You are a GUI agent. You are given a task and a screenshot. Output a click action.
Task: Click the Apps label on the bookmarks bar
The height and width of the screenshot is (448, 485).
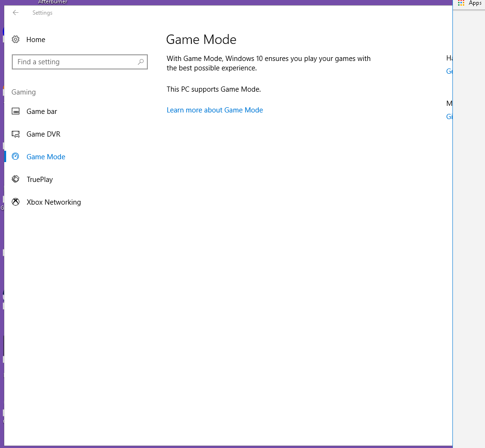[x=475, y=3]
